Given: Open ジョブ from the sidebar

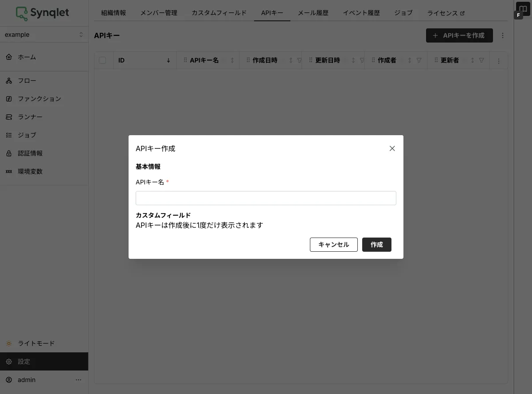Looking at the screenshot, I should 44,135.
